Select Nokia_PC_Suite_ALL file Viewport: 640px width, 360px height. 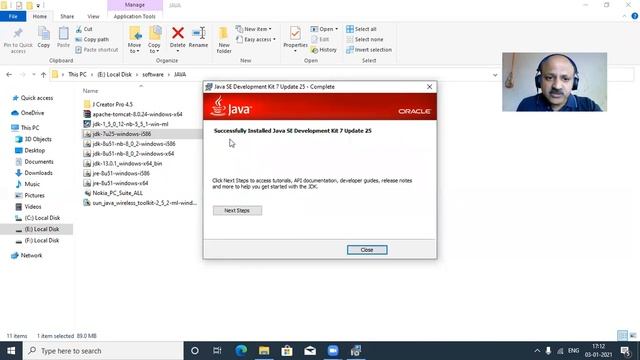pos(113,193)
